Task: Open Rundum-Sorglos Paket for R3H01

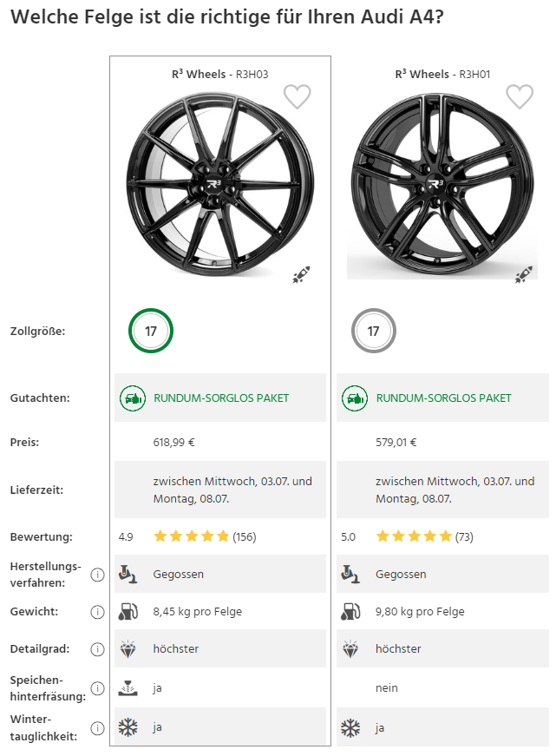Action: (x=443, y=398)
